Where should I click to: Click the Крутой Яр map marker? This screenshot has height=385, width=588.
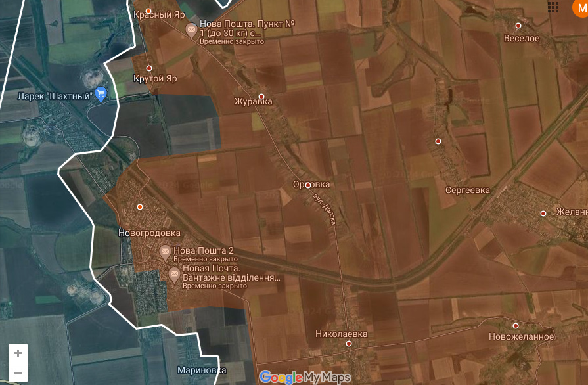[149, 68]
